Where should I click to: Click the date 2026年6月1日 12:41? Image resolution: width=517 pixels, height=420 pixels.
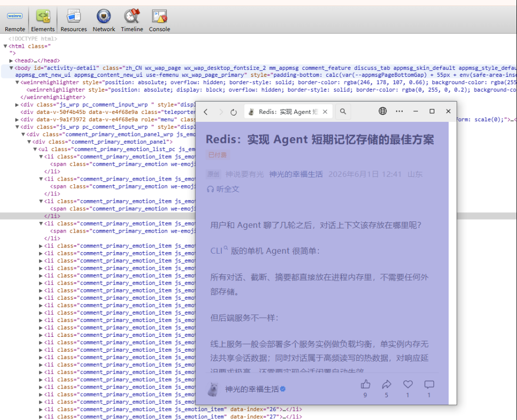pos(365,174)
